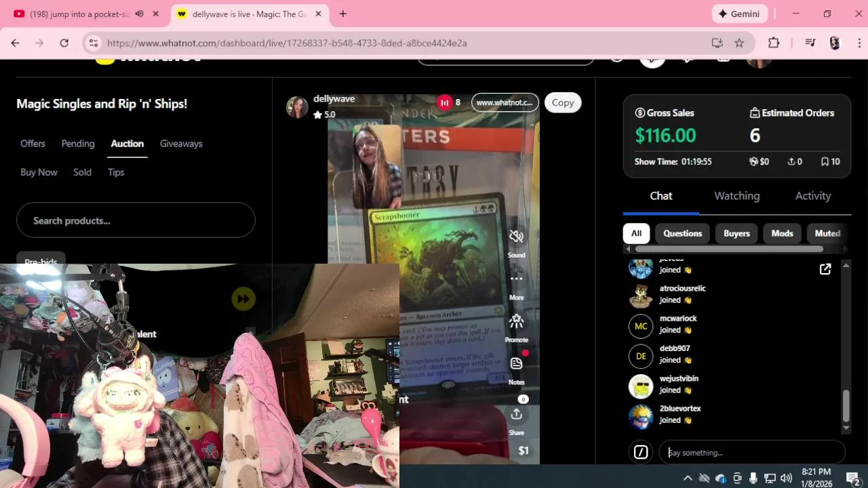Image resolution: width=868 pixels, height=488 pixels.
Task: Open the taskbar network icon
Action: tap(770, 478)
